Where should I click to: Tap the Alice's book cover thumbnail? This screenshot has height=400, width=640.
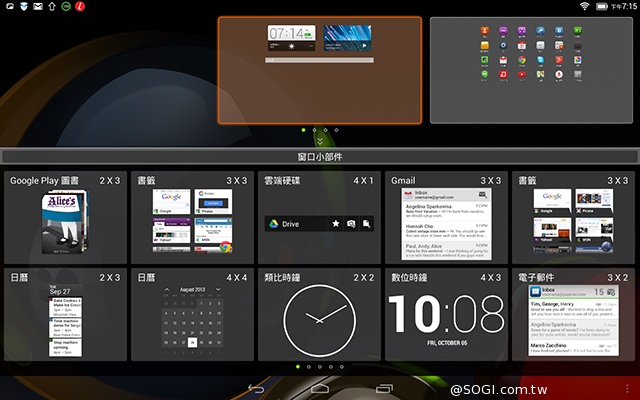pyautogui.click(x=64, y=222)
